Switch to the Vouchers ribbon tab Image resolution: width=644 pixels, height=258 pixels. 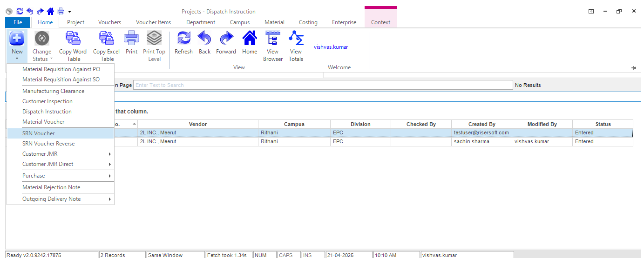click(x=109, y=22)
